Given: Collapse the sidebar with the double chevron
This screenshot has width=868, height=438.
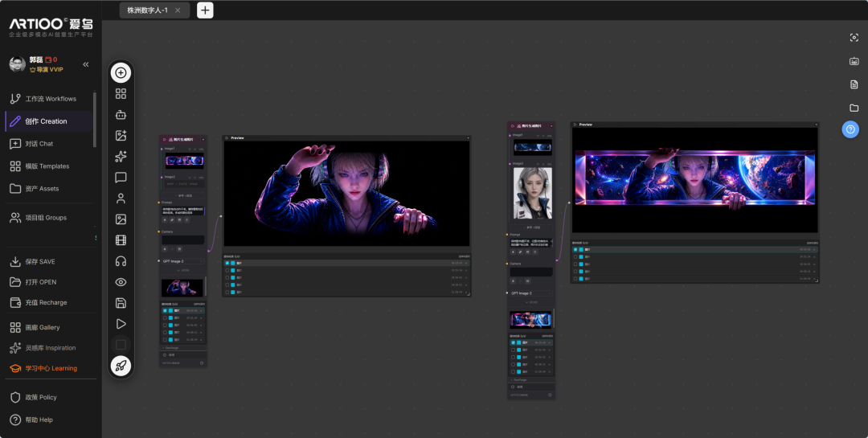Looking at the screenshot, I should pyautogui.click(x=86, y=65).
